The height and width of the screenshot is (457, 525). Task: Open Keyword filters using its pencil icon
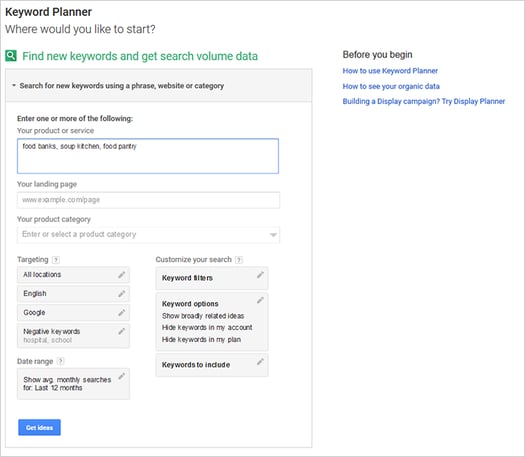tap(260, 275)
